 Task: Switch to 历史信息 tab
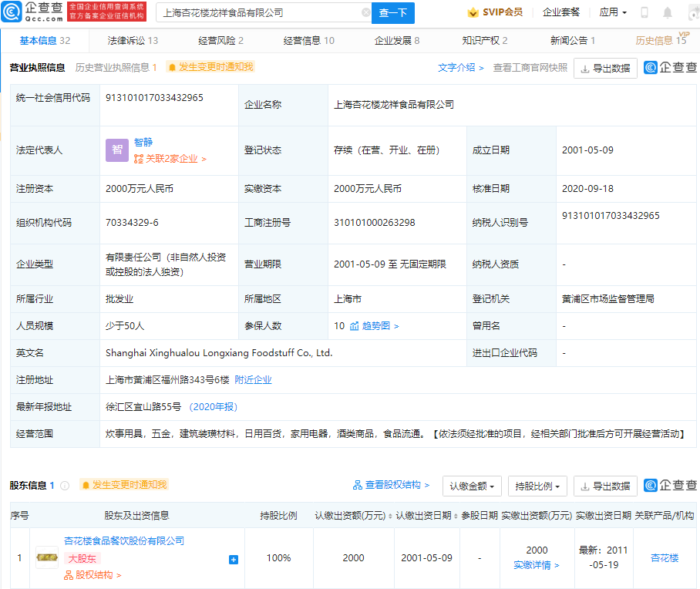pos(661,41)
